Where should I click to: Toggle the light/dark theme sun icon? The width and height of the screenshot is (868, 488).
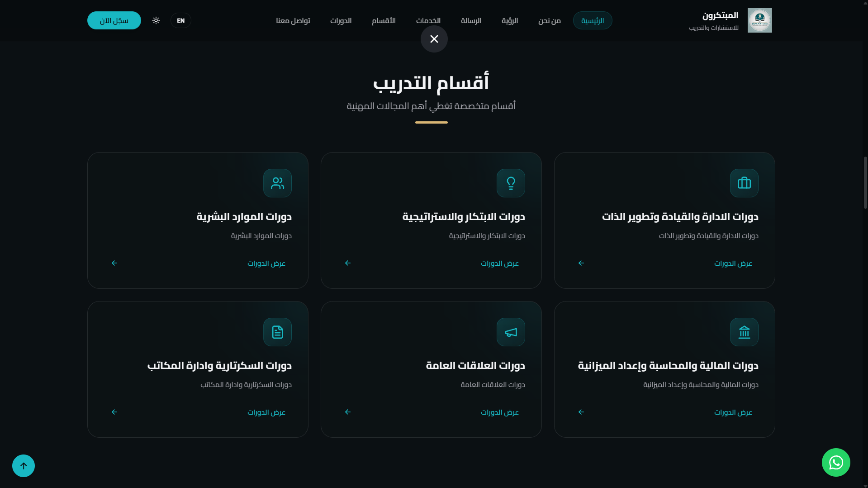[156, 20]
